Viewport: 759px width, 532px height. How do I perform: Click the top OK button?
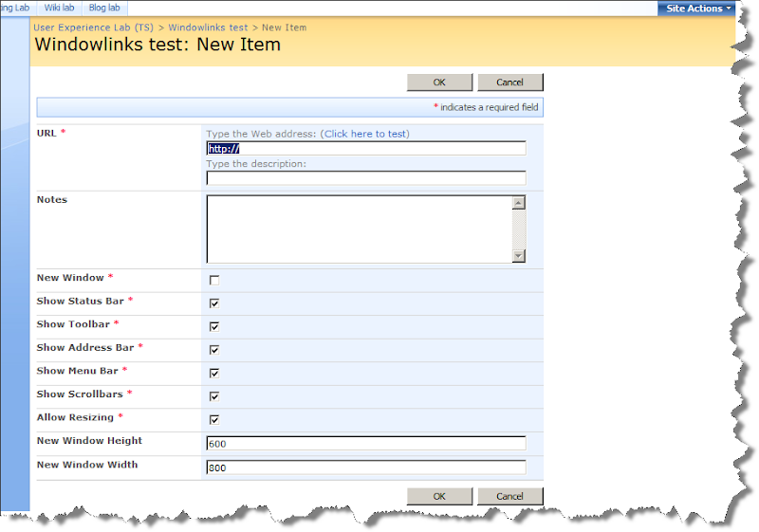pyautogui.click(x=439, y=83)
